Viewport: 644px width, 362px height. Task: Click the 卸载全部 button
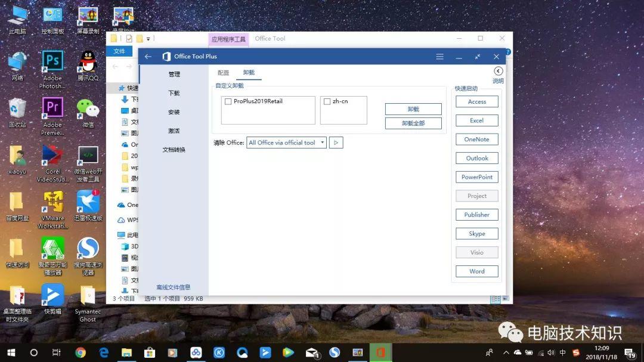point(413,123)
